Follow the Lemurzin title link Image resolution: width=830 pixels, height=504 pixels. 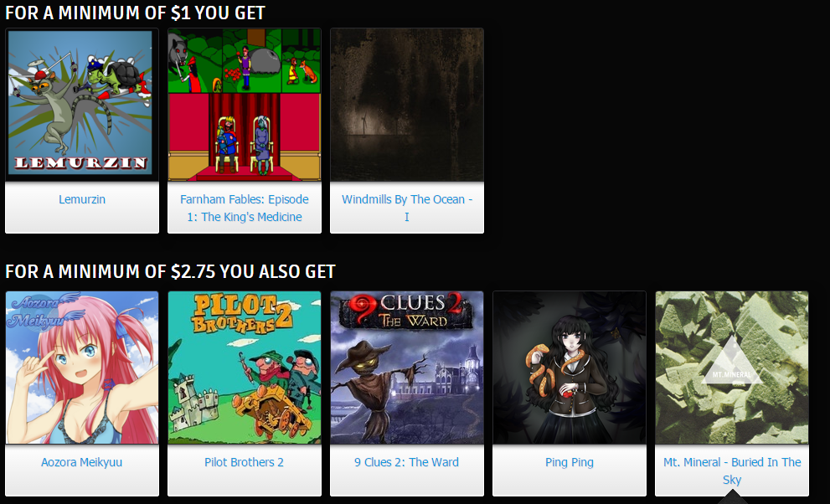pyautogui.click(x=82, y=199)
